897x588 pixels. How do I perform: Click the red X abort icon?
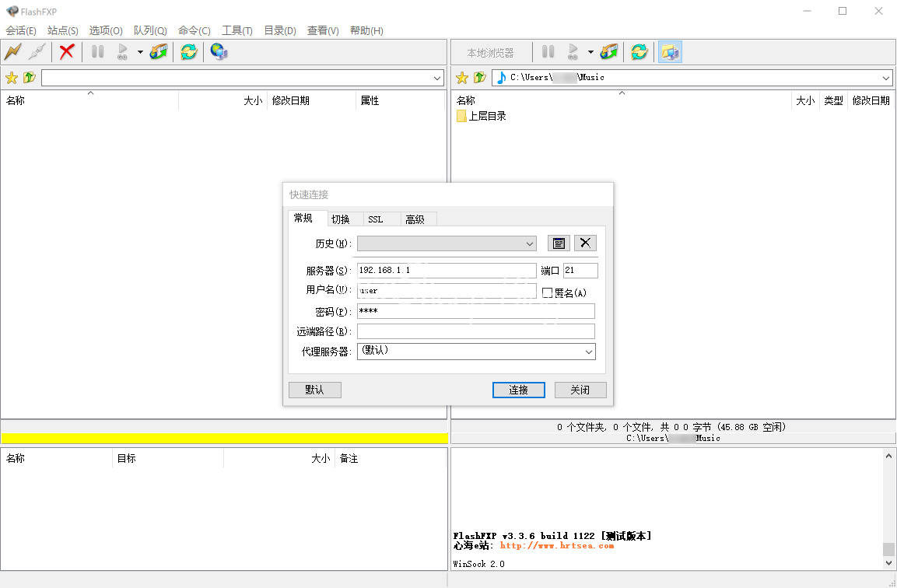pos(67,52)
